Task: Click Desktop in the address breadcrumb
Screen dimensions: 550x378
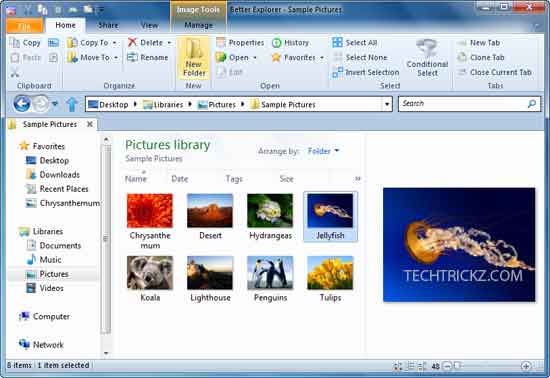Action: coord(109,104)
